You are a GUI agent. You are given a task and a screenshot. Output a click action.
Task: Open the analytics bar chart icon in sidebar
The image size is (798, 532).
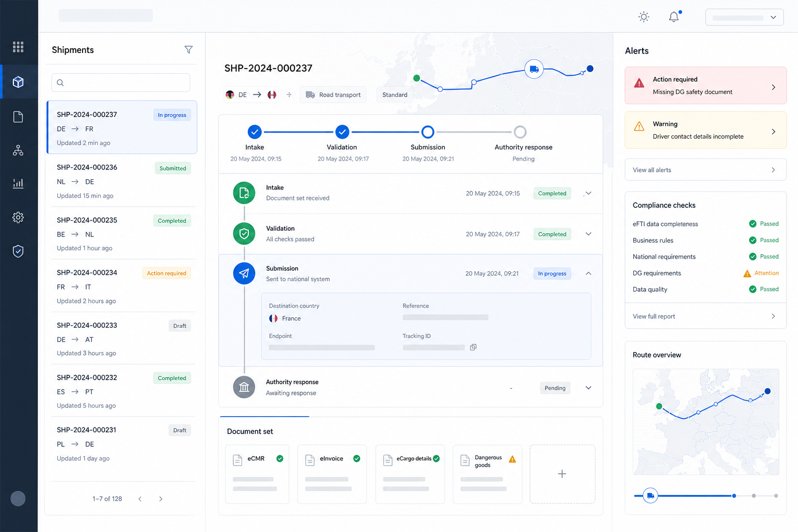tap(18, 183)
